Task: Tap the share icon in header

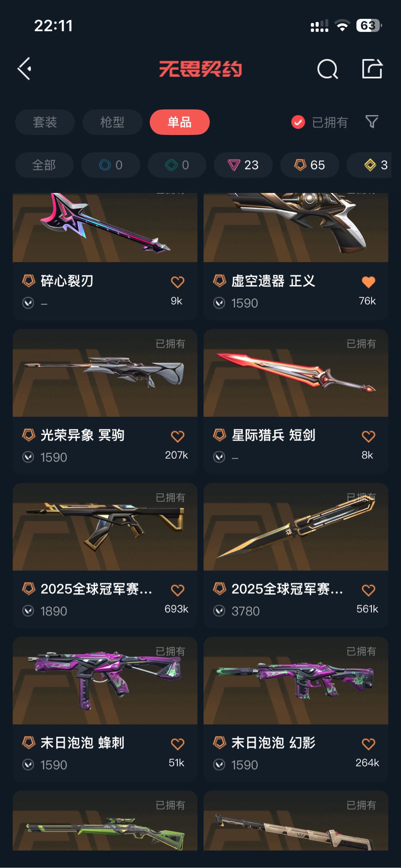Action: click(372, 68)
